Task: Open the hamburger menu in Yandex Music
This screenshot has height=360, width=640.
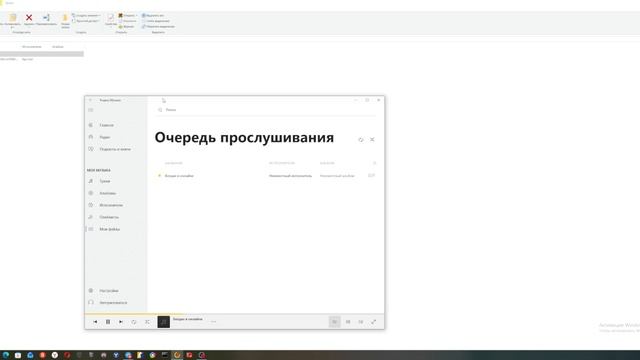Action: coord(91,110)
